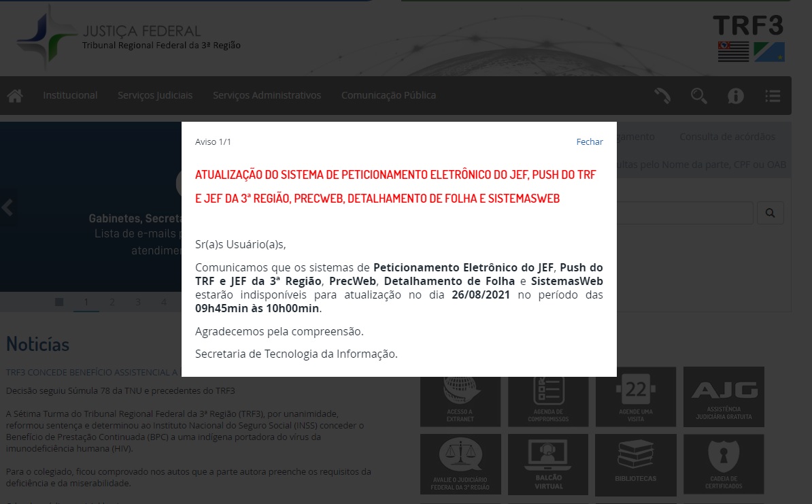Click the Notícias heading
Screen dimensions: 812x504
click(38, 344)
